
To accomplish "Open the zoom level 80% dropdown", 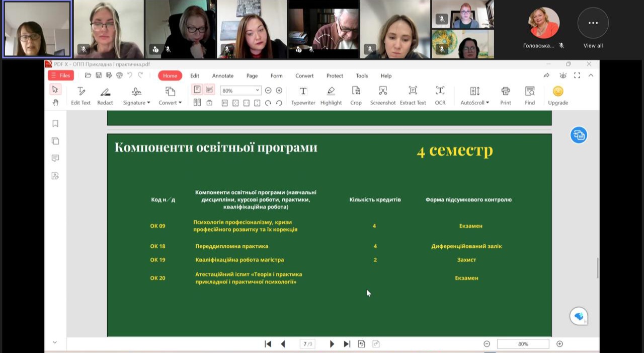I will (x=257, y=91).
